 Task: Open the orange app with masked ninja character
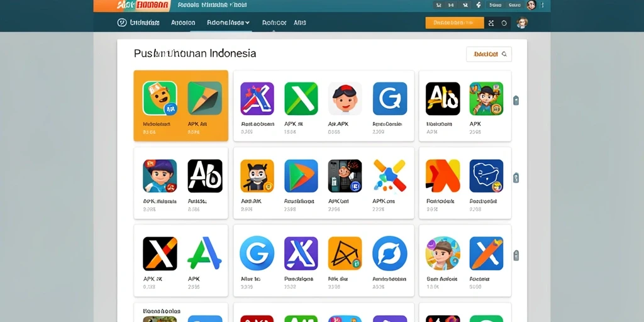tap(257, 176)
